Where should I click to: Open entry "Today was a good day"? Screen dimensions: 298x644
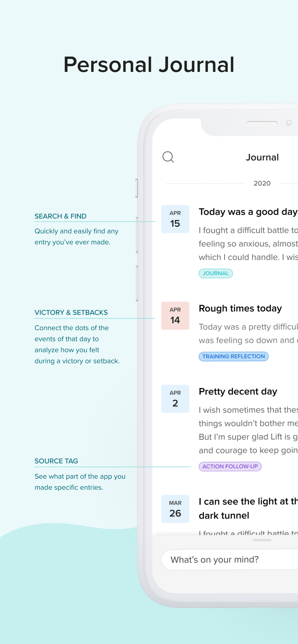[x=248, y=212]
